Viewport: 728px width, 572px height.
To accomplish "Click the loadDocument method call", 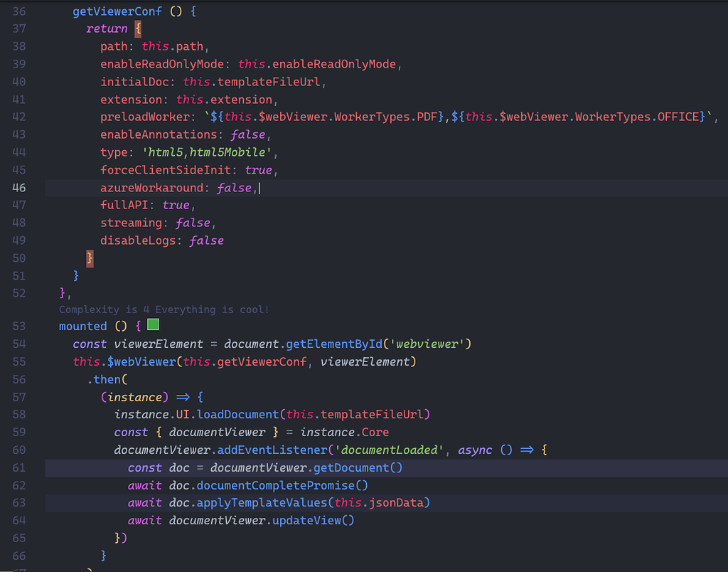I will 238,414.
